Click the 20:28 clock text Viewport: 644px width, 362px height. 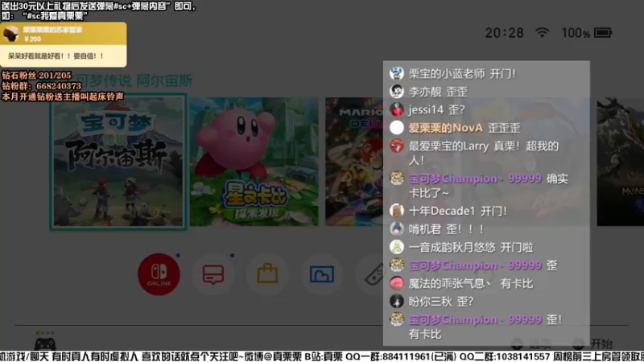click(505, 33)
